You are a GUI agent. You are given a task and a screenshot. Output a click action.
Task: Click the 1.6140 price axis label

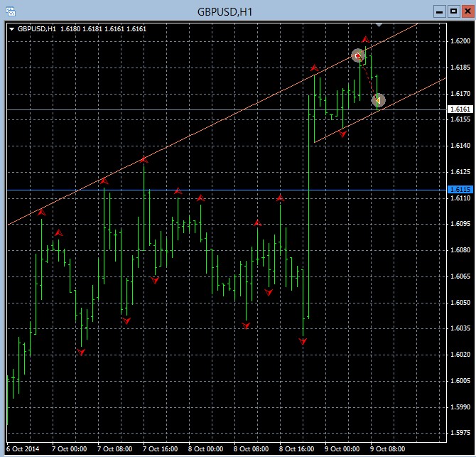click(460, 146)
